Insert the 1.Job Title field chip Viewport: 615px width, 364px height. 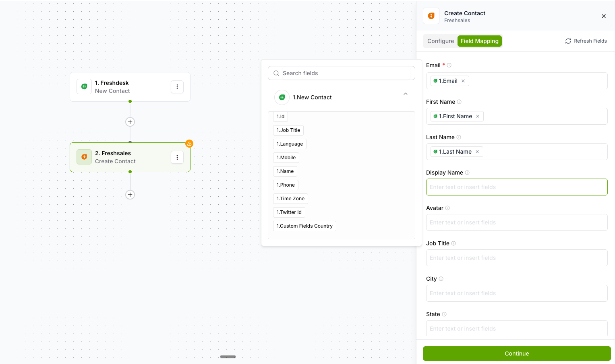coord(288,130)
